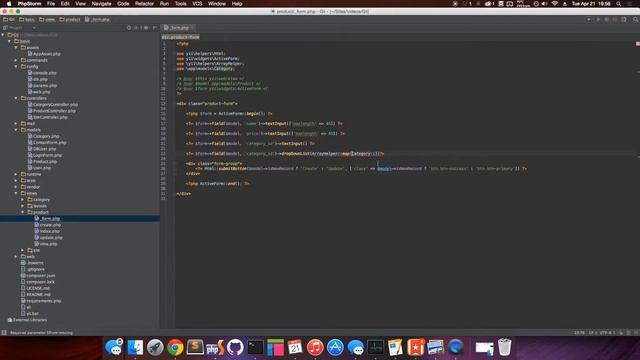
Task: Click the Search Everywhere magnifier in PhpStorm toolbar
Action: tap(636, 19)
